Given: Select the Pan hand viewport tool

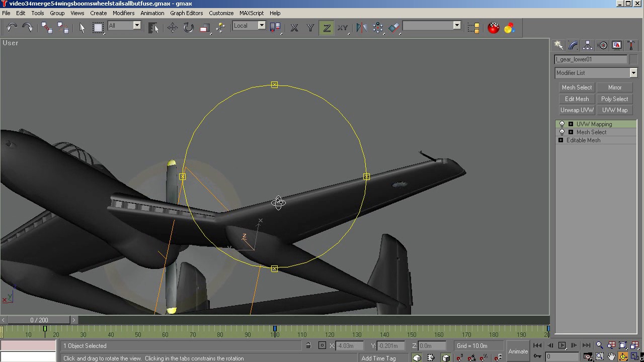Looking at the screenshot, I should [x=611, y=356].
